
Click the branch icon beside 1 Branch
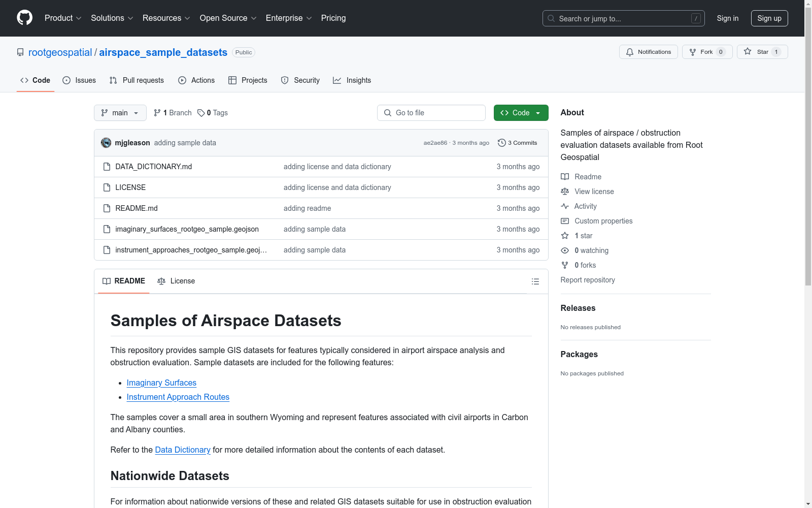[x=157, y=113]
